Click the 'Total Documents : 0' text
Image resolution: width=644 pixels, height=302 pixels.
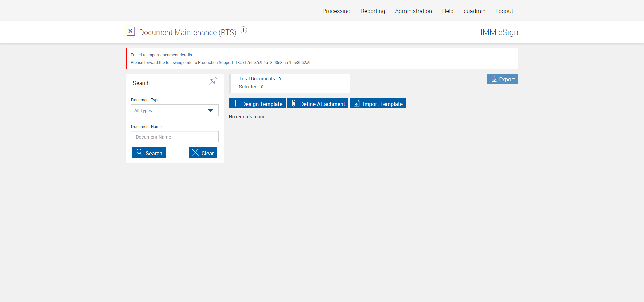[260, 79]
